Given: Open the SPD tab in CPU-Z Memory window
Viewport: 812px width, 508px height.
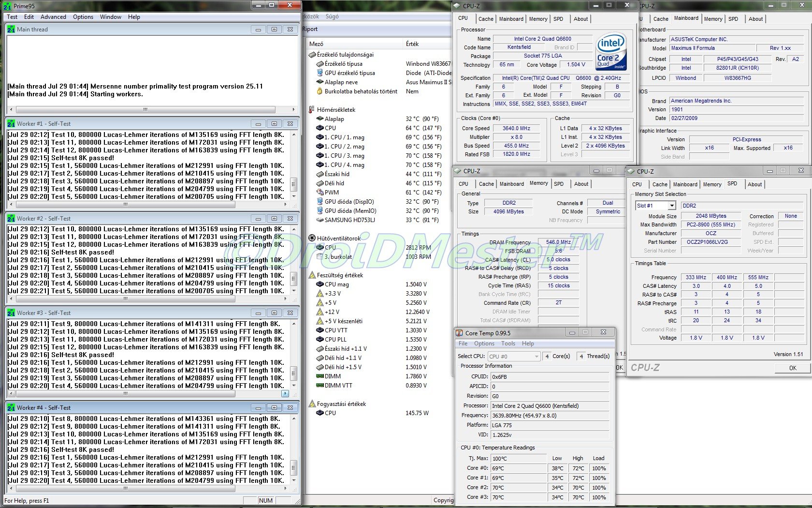Looking at the screenshot, I should point(559,184).
